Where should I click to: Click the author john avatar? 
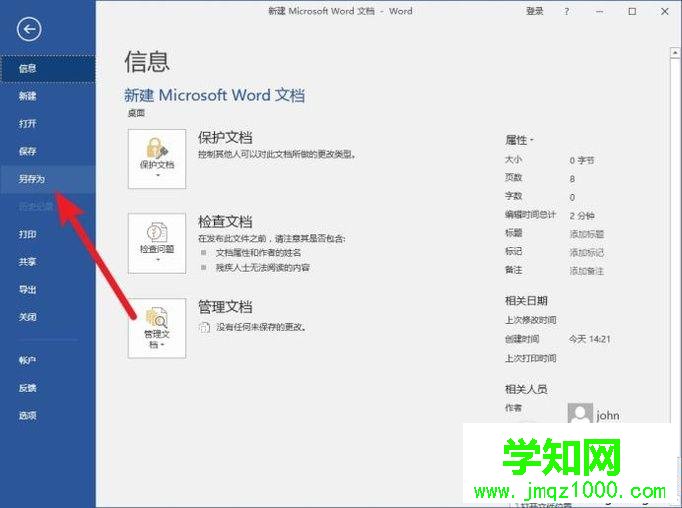point(580,413)
